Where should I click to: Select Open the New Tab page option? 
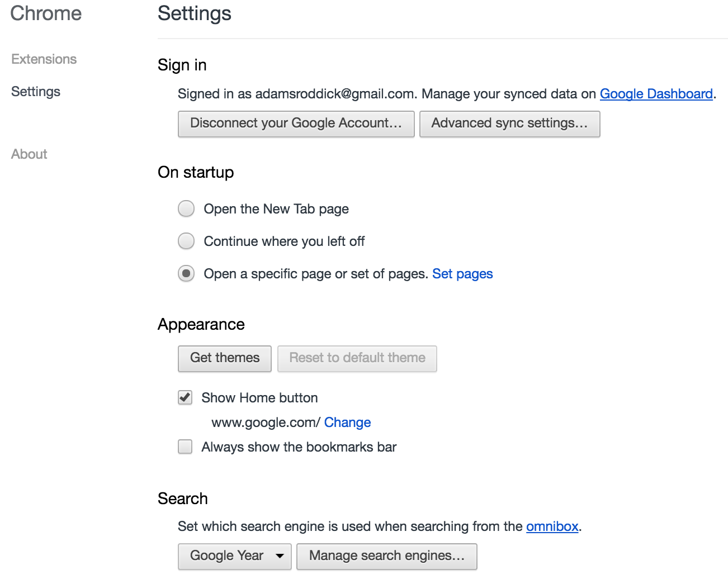pos(186,209)
